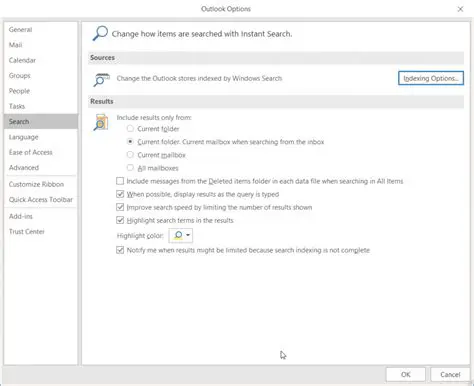This screenshot has width=474, height=386.
Task: Click the Results search folder icon
Action: point(101,122)
